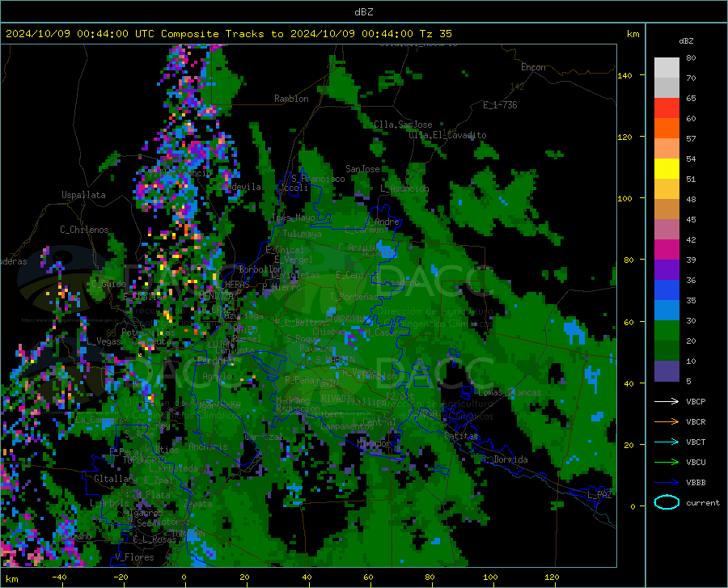Click the 'Lomas_Blancas' place label
Screen dimensions: 728x588
coord(510,392)
